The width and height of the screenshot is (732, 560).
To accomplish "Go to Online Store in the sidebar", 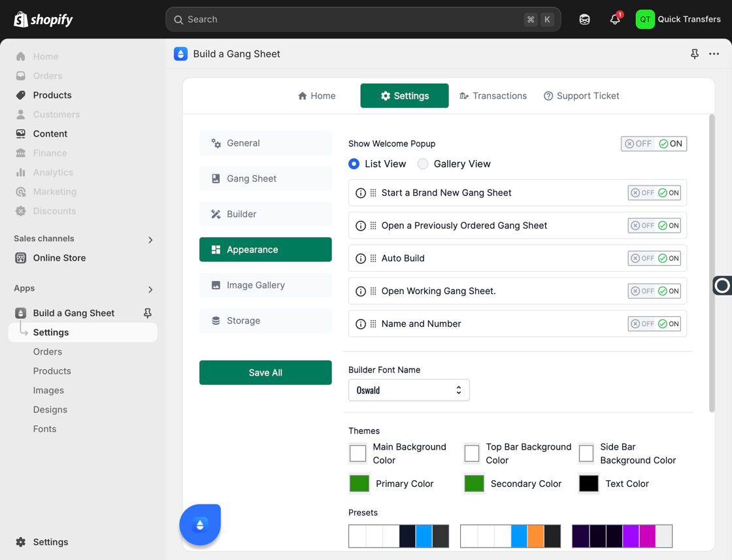I will [59, 257].
